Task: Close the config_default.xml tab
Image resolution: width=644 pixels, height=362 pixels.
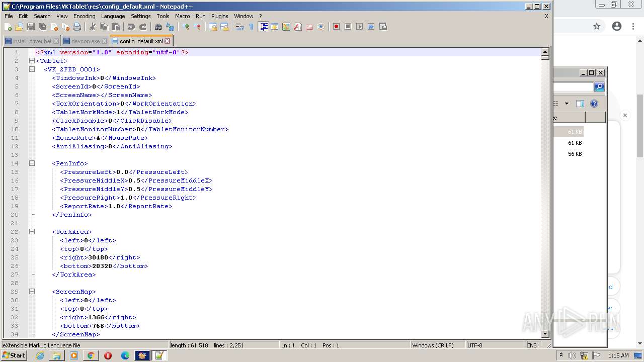Action: pyautogui.click(x=168, y=41)
